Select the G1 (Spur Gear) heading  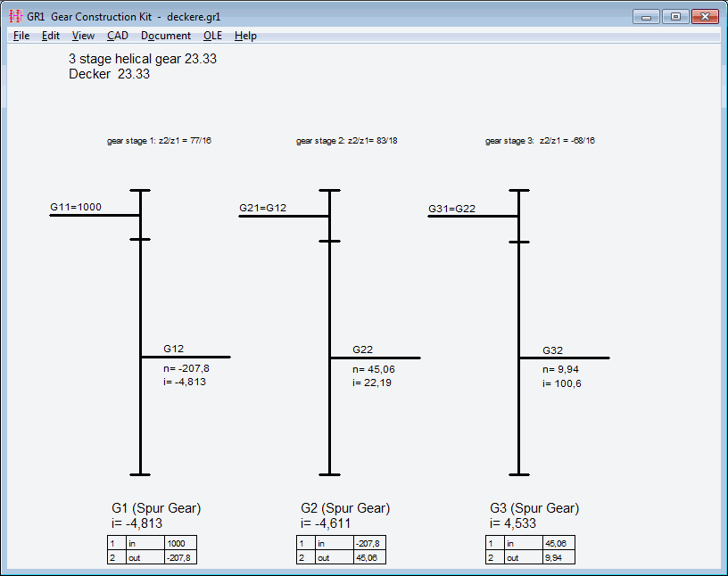pos(156,508)
